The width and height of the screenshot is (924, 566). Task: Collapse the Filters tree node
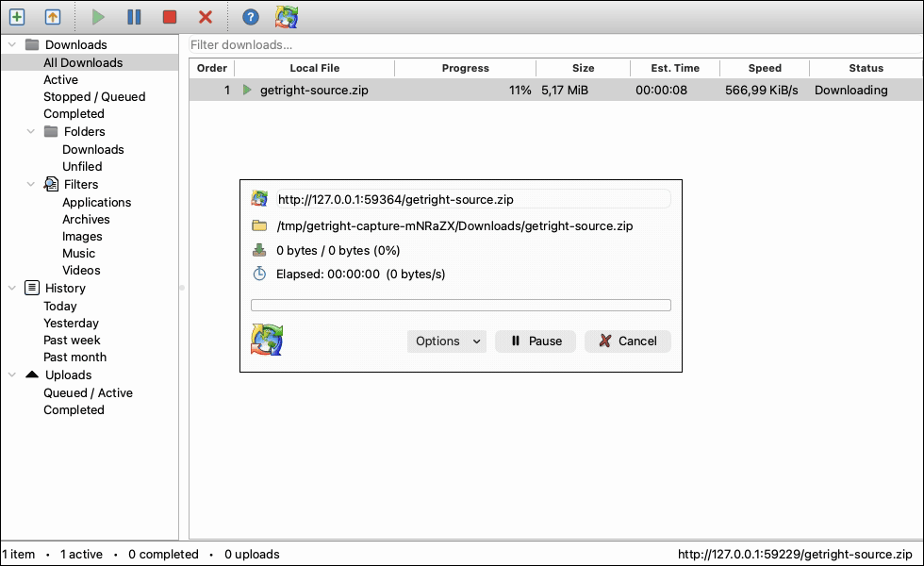[30, 184]
